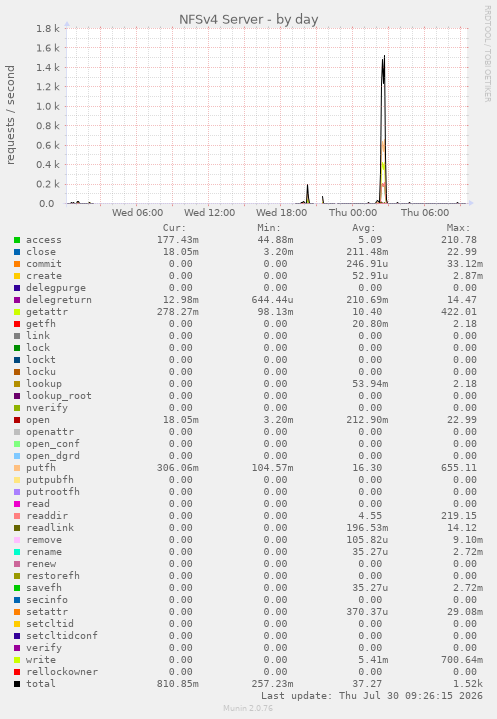Select the putfh legend label

pyautogui.click(x=41, y=468)
